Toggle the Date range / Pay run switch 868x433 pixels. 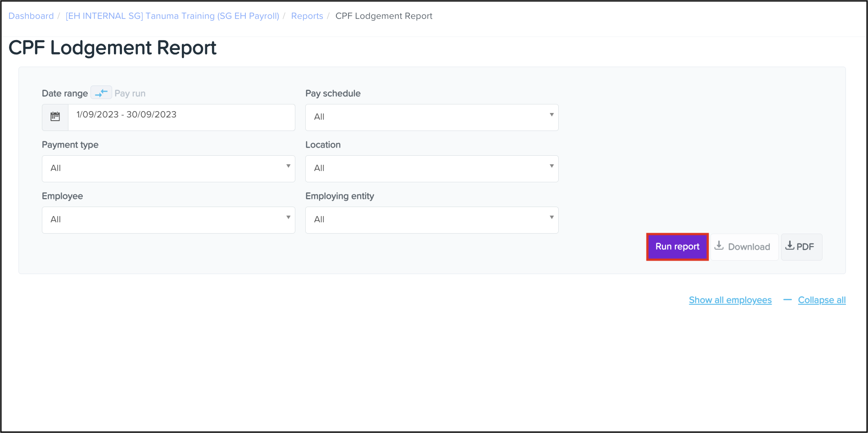point(101,93)
